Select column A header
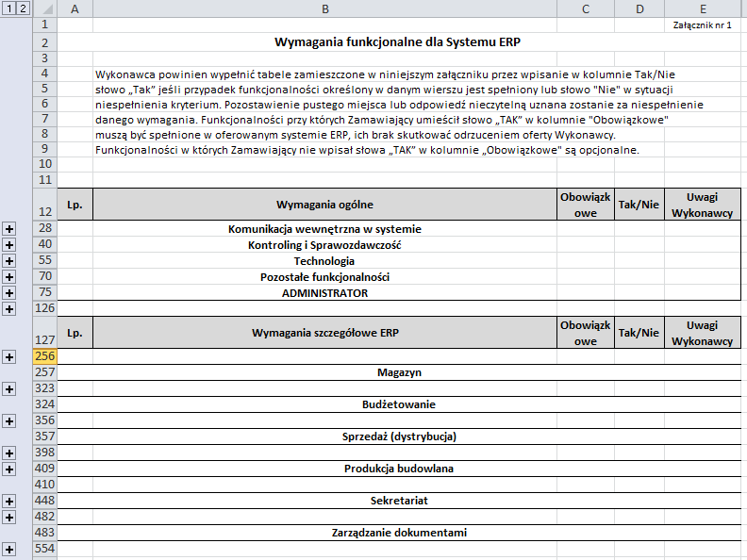This screenshot has height=560, width=747. click(x=75, y=8)
